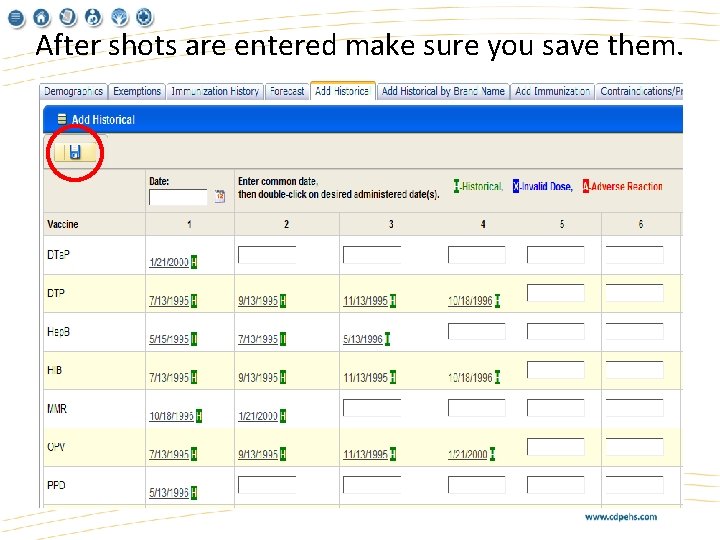Click HIB dose 4 date 10/18/1996
The width and height of the screenshot is (720, 540).
pyautogui.click(x=470, y=377)
